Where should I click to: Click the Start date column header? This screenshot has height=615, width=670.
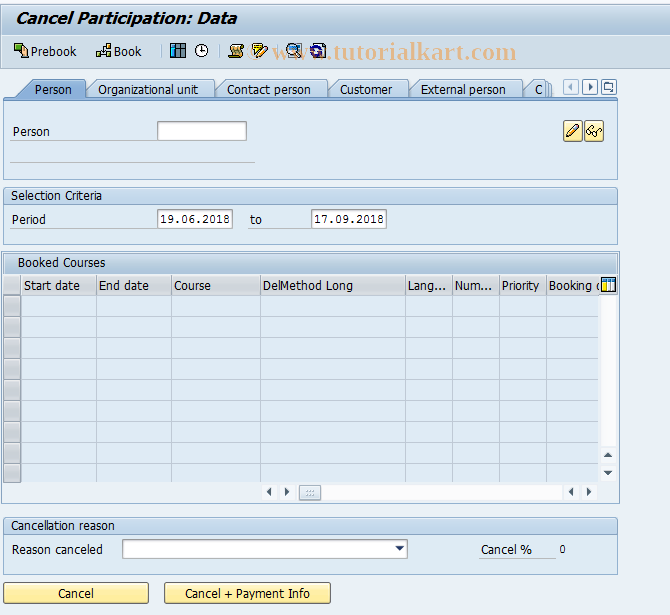point(59,285)
